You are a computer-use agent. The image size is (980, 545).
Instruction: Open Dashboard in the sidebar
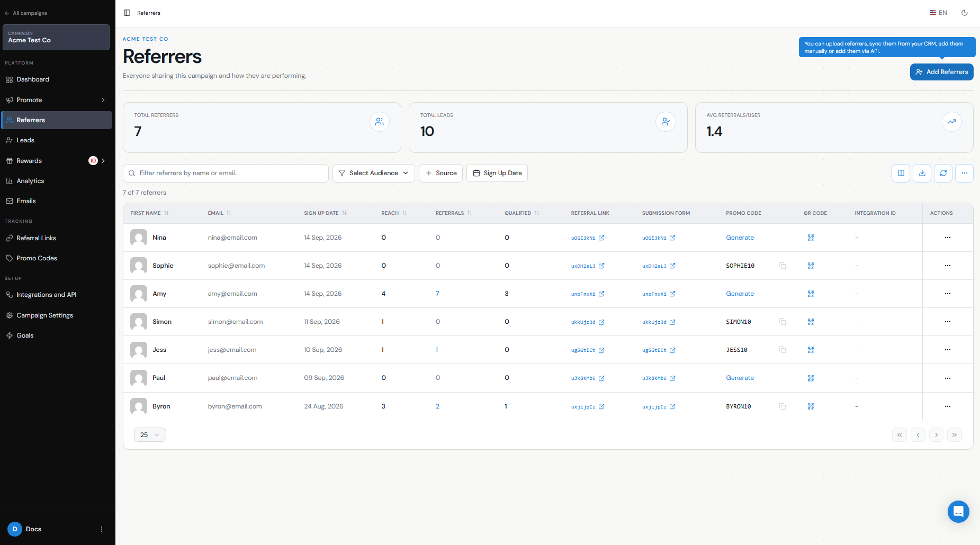tap(56, 79)
